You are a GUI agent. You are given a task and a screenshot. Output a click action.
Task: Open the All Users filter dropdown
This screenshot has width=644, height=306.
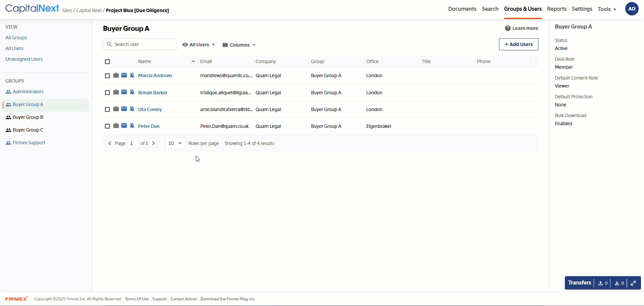tap(199, 45)
